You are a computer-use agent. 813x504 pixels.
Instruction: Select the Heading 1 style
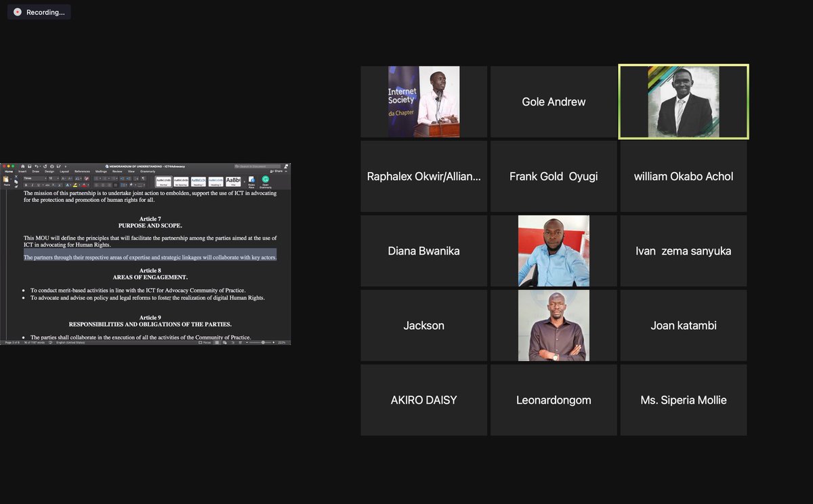(199, 182)
